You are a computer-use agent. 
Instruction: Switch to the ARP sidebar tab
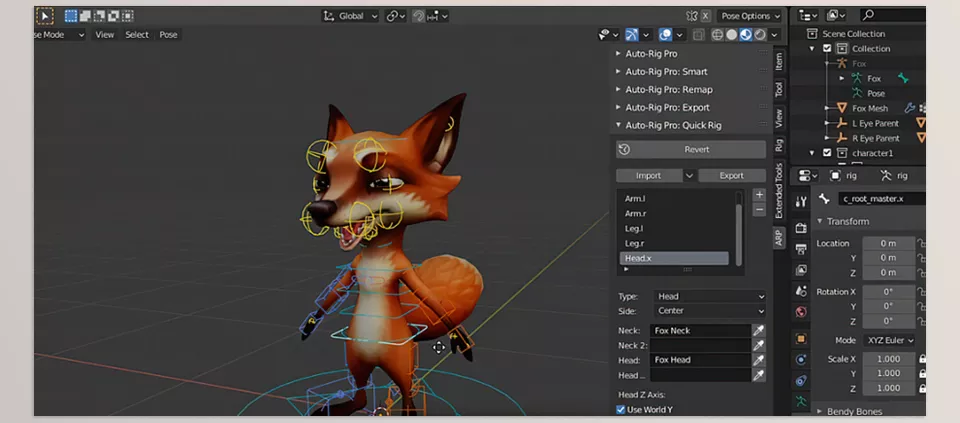click(x=779, y=238)
